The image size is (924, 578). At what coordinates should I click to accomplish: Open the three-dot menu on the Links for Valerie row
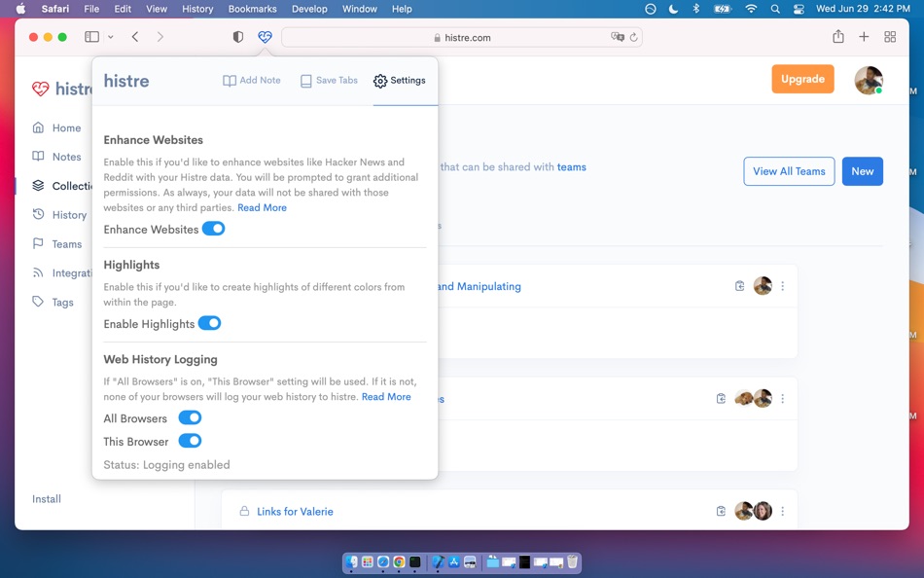(783, 511)
